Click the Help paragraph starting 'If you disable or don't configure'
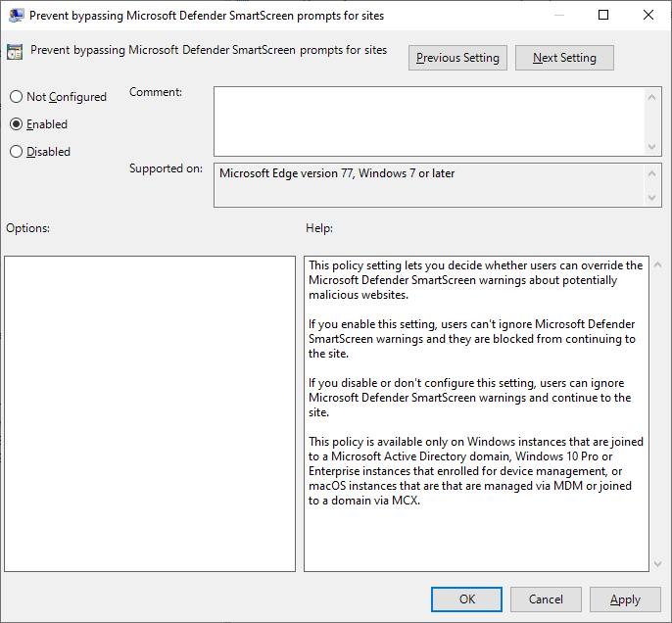This screenshot has height=623, width=672. (470, 398)
